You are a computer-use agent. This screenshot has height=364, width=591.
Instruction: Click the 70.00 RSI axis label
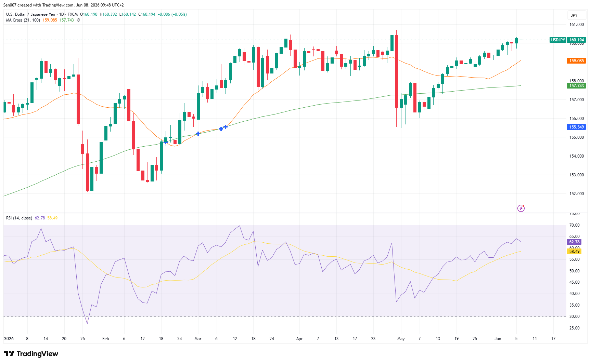pyautogui.click(x=574, y=225)
